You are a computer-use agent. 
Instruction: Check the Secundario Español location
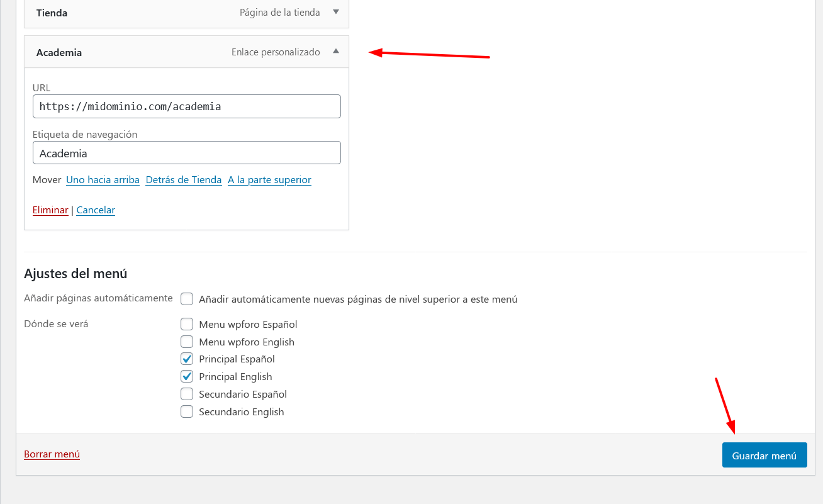coord(187,394)
